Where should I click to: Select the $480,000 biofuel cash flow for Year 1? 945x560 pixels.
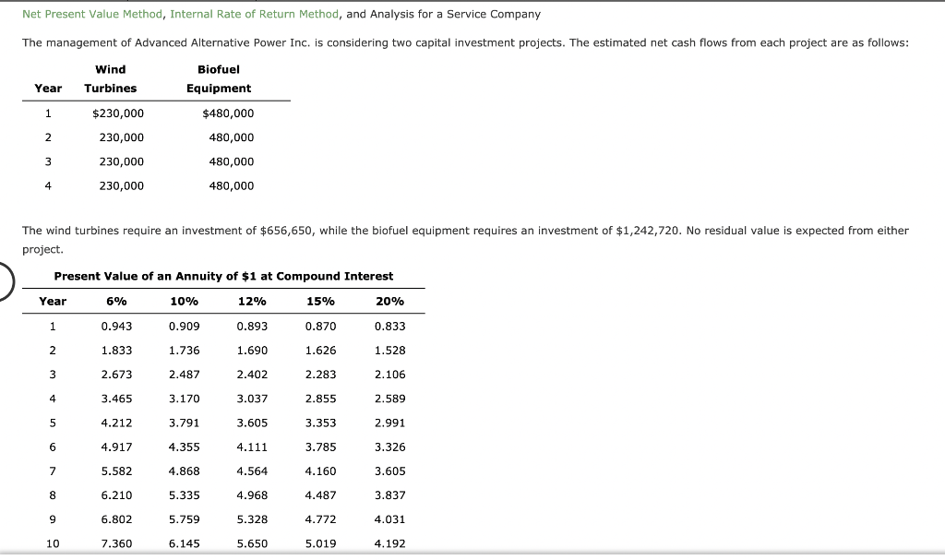(229, 113)
